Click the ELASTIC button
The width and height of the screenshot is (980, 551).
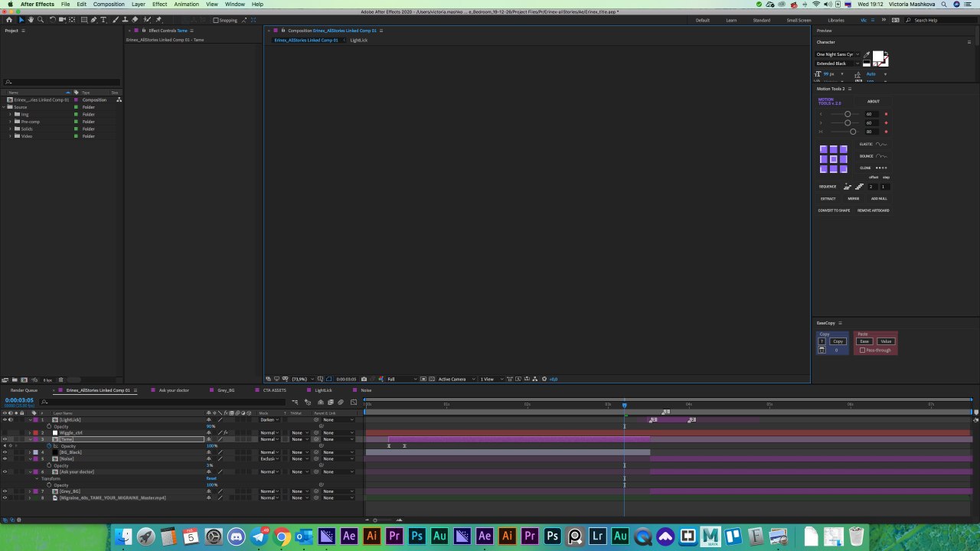[x=873, y=144]
